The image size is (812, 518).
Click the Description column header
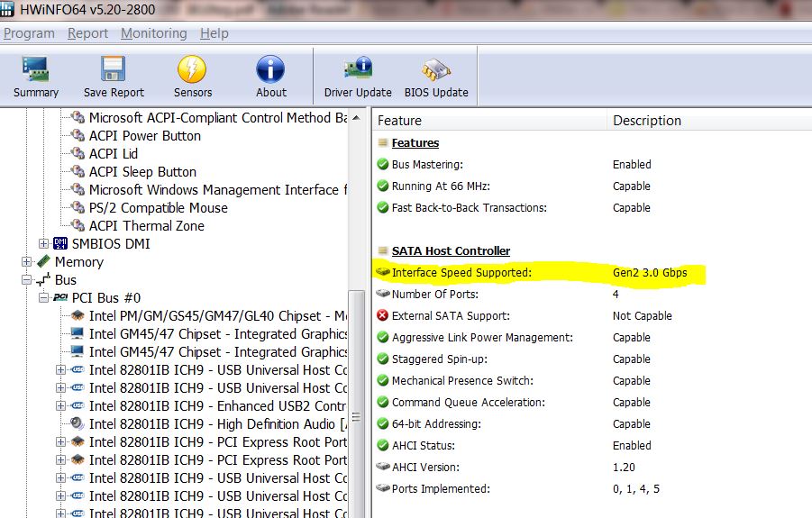[709, 120]
